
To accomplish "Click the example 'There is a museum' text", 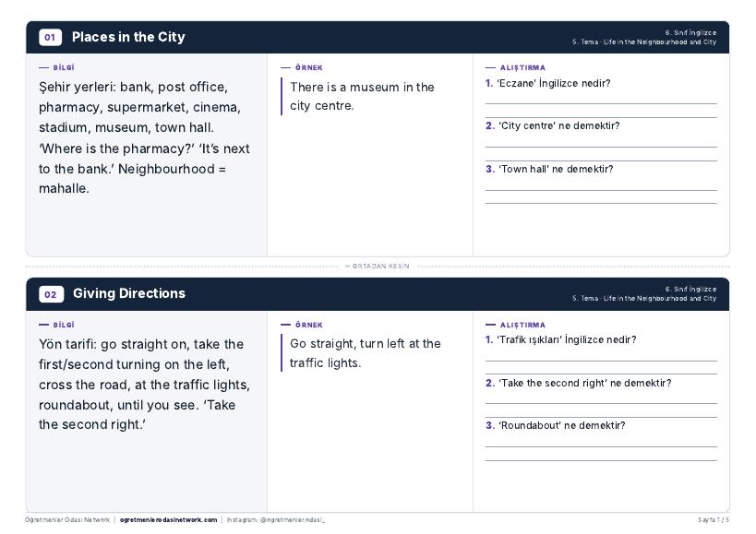I will [362, 96].
